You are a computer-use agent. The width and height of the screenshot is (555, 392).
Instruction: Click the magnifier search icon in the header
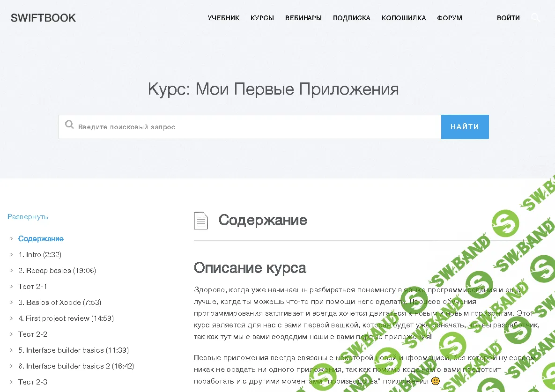pos(536,17)
